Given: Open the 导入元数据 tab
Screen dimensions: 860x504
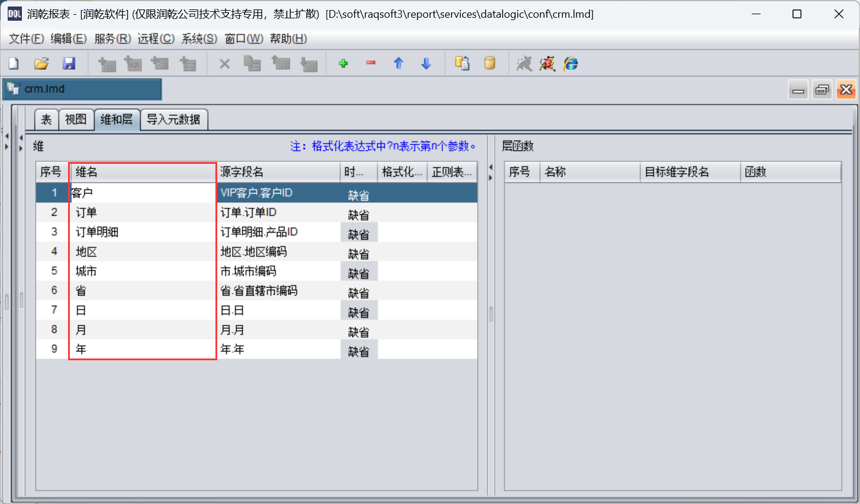Looking at the screenshot, I should click(x=173, y=119).
